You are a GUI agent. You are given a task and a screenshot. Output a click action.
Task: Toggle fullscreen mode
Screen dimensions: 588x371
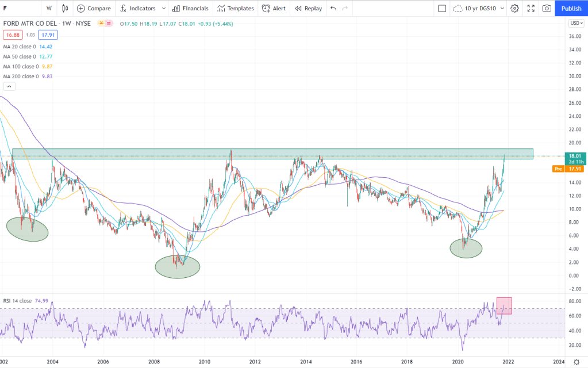click(x=531, y=9)
